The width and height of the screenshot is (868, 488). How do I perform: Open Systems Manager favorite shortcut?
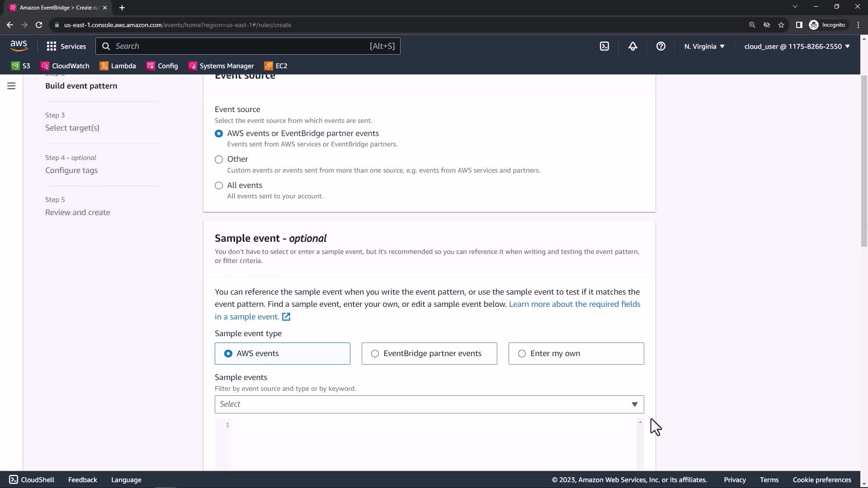pos(221,66)
